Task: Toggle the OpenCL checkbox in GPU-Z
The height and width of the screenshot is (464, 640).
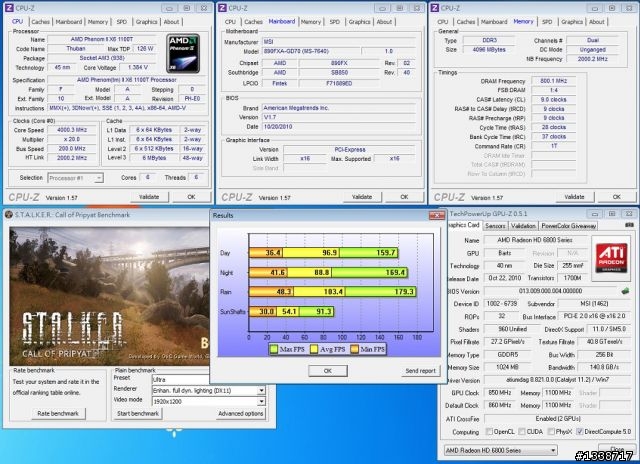Action: (489, 431)
